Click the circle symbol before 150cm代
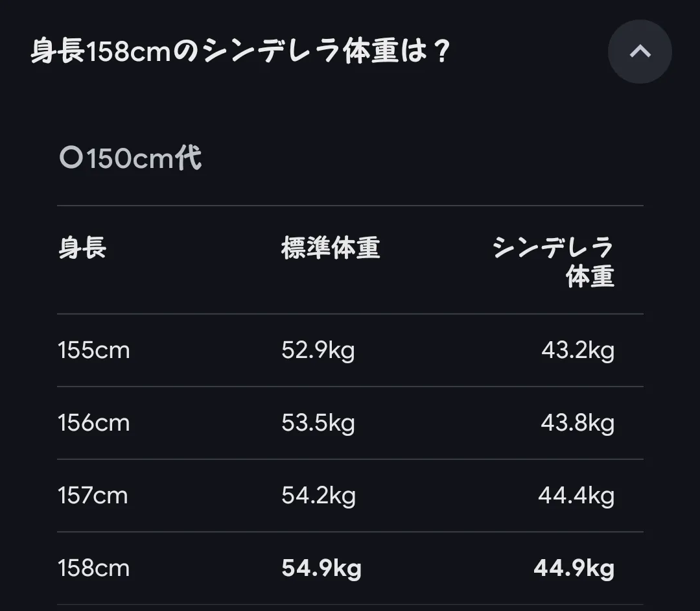 click(x=71, y=158)
